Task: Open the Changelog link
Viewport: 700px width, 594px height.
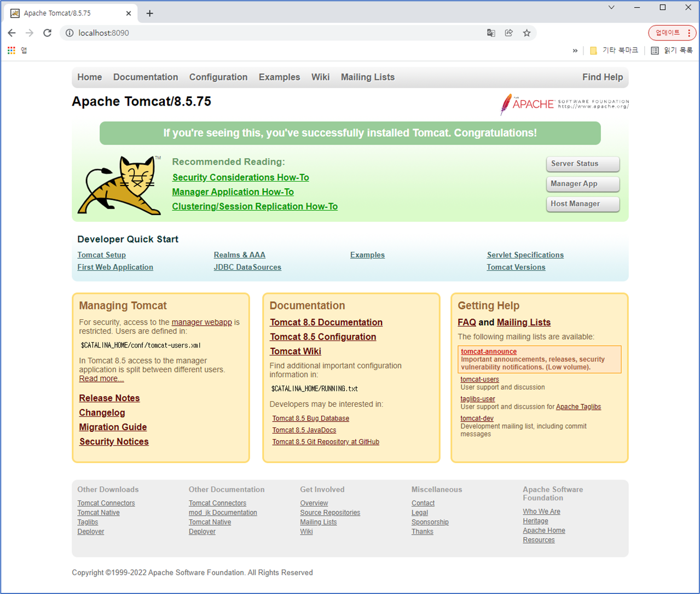Action: [102, 413]
